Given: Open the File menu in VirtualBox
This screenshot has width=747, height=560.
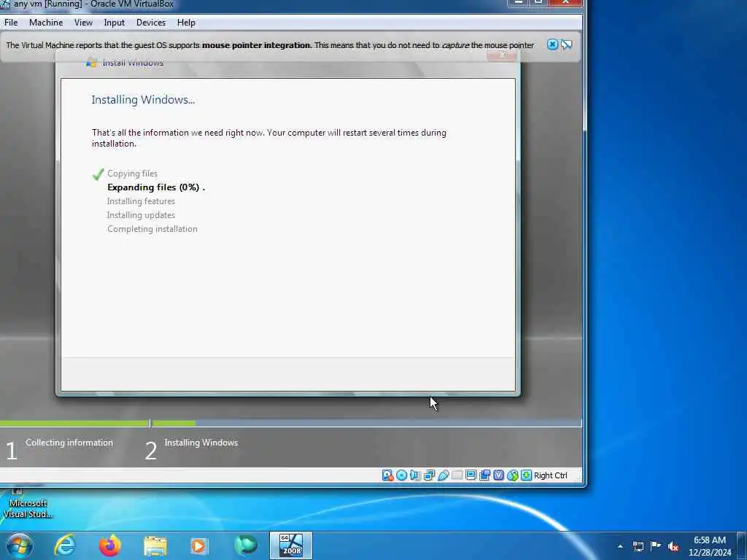Looking at the screenshot, I should pos(11,23).
